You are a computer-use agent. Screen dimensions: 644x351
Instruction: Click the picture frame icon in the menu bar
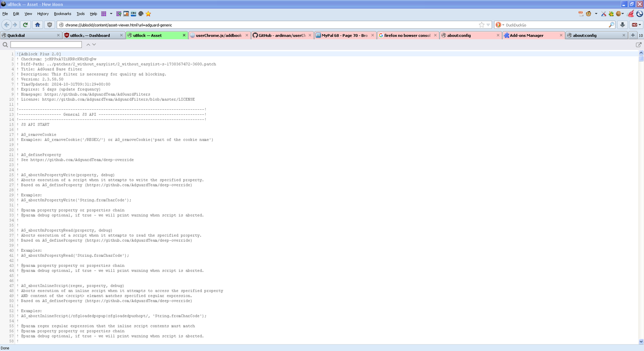[126, 14]
